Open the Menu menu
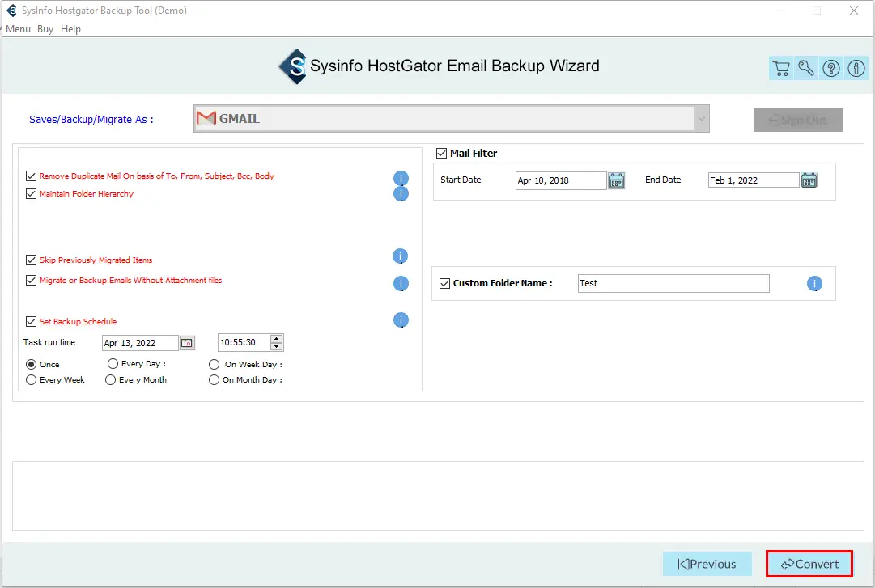 point(18,29)
